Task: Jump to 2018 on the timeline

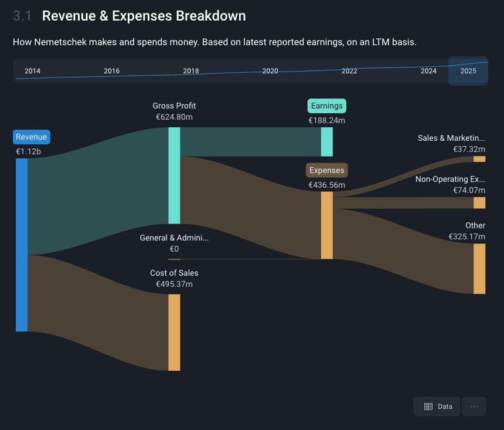Action: (191, 71)
